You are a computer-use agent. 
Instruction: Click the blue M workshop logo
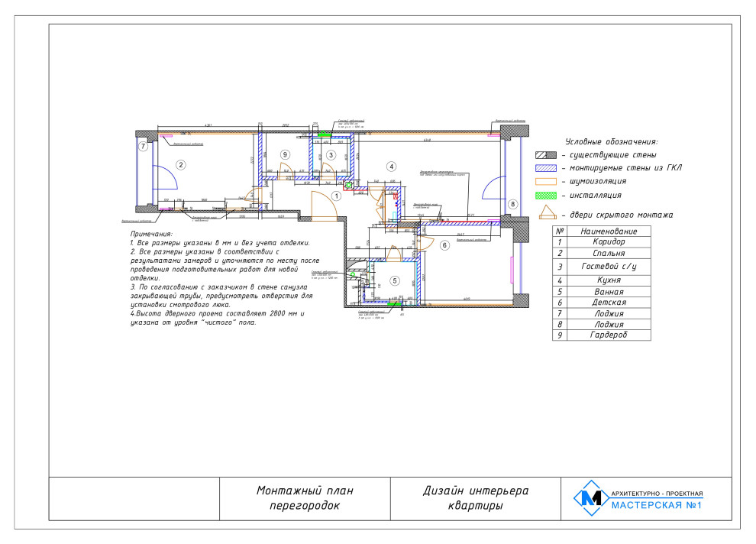click(589, 498)
